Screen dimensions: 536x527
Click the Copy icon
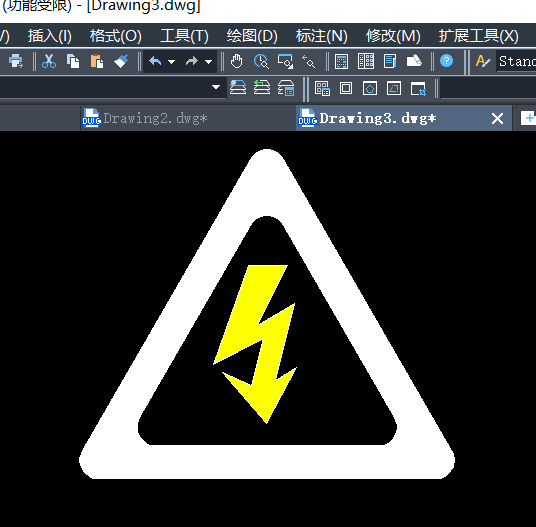(x=73, y=62)
